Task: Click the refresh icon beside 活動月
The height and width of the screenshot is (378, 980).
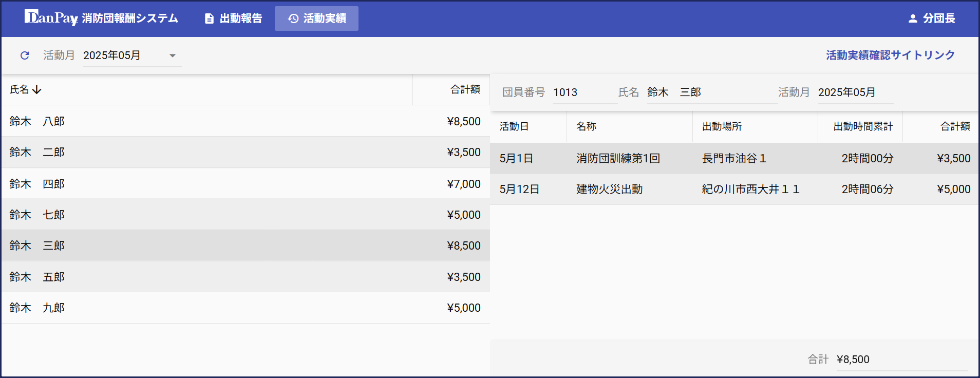Action: (x=25, y=55)
